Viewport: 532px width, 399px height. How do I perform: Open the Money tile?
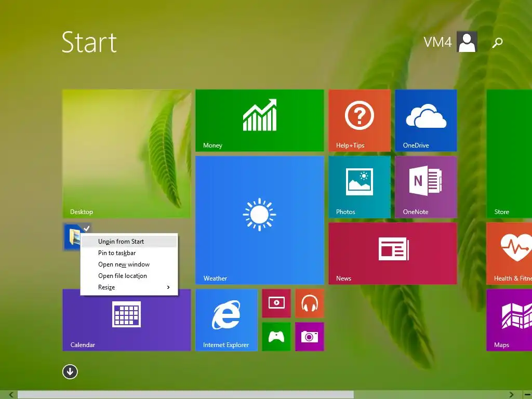point(260,120)
